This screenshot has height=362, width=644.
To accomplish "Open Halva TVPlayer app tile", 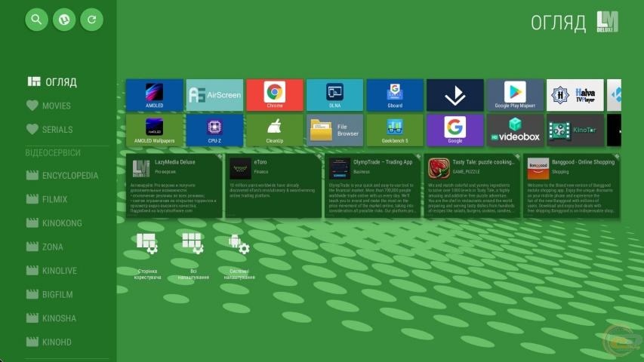I will click(x=575, y=95).
